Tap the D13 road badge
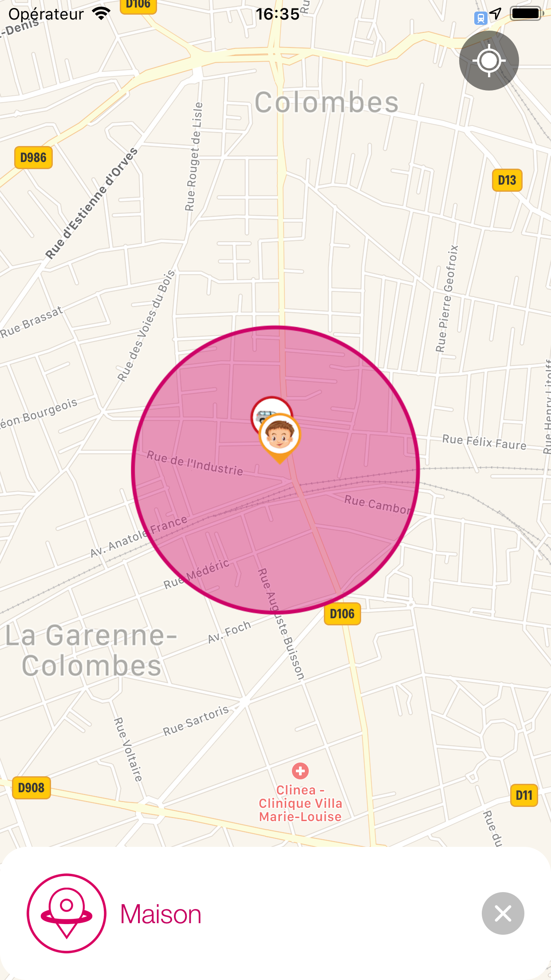 (507, 180)
